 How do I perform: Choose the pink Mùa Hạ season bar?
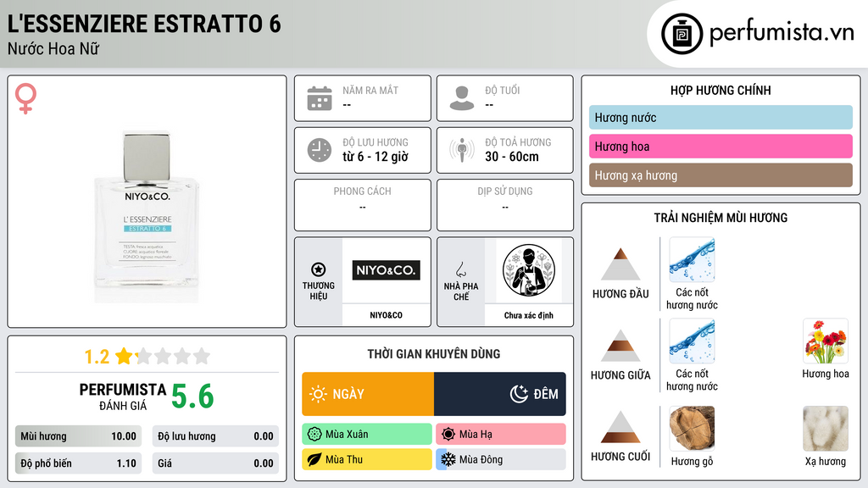pyautogui.click(x=500, y=435)
